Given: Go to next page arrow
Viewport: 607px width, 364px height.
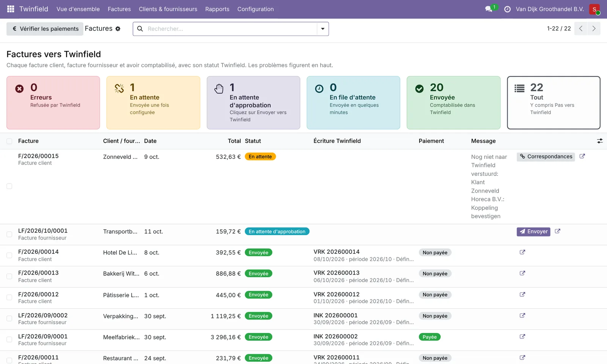Looking at the screenshot, I should (594, 29).
